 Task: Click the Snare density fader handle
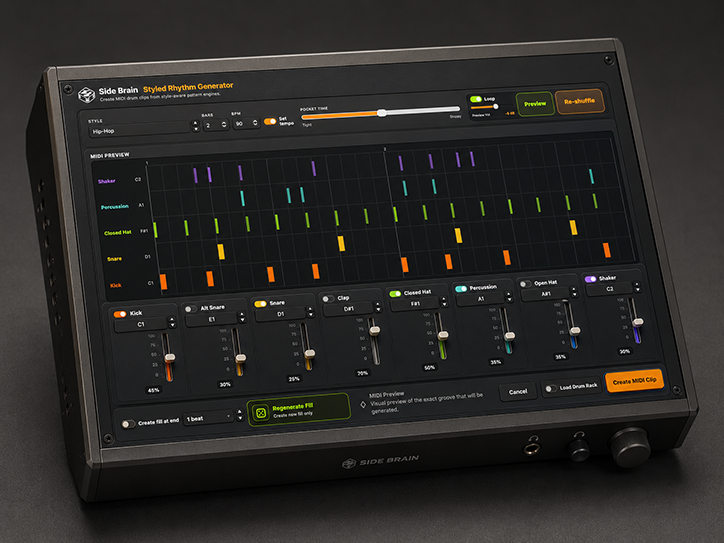(x=310, y=354)
